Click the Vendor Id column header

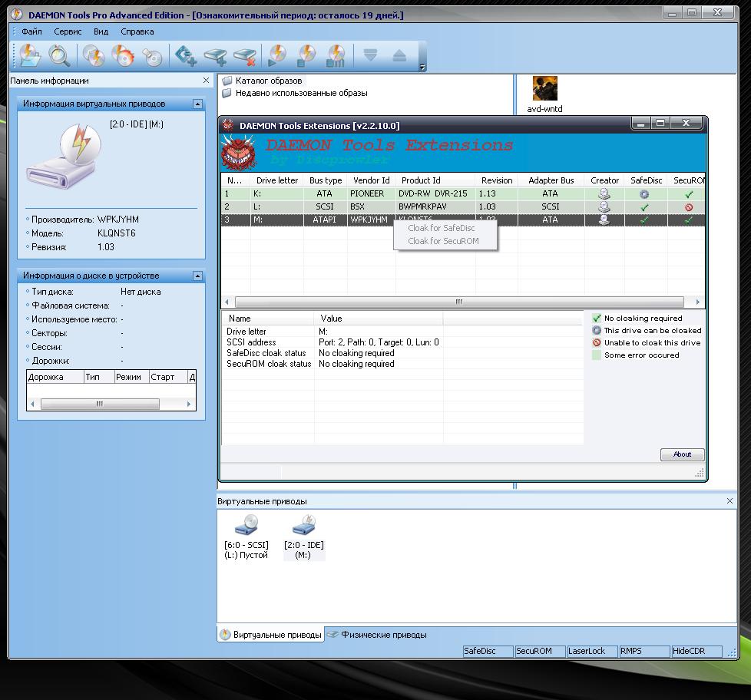coord(371,180)
